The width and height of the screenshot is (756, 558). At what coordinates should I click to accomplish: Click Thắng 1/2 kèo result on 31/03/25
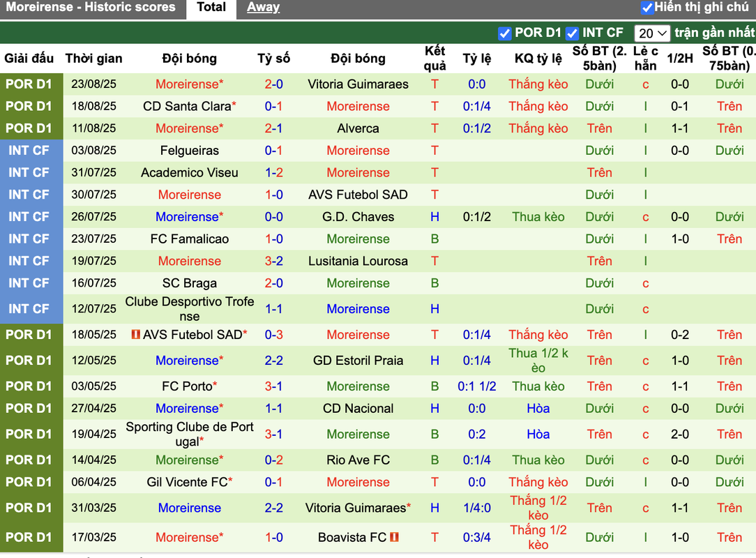click(538, 508)
